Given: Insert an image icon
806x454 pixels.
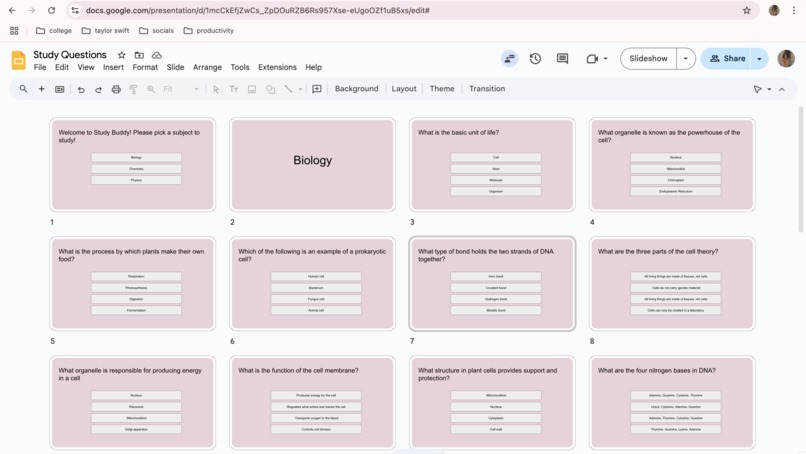Looking at the screenshot, I should click(x=252, y=89).
